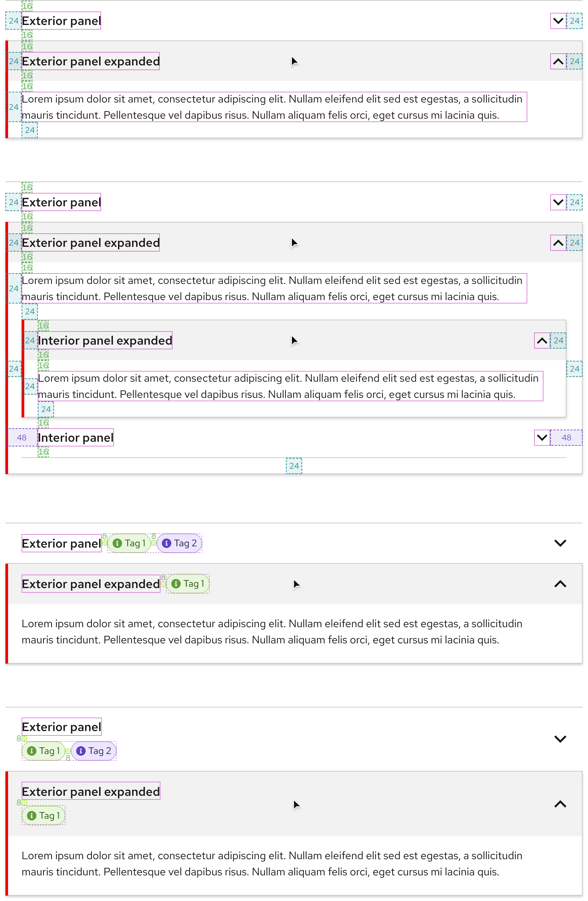588x901 pixels.
Task: Click the info icon inside Tag 2 pill
Action: 166,543
